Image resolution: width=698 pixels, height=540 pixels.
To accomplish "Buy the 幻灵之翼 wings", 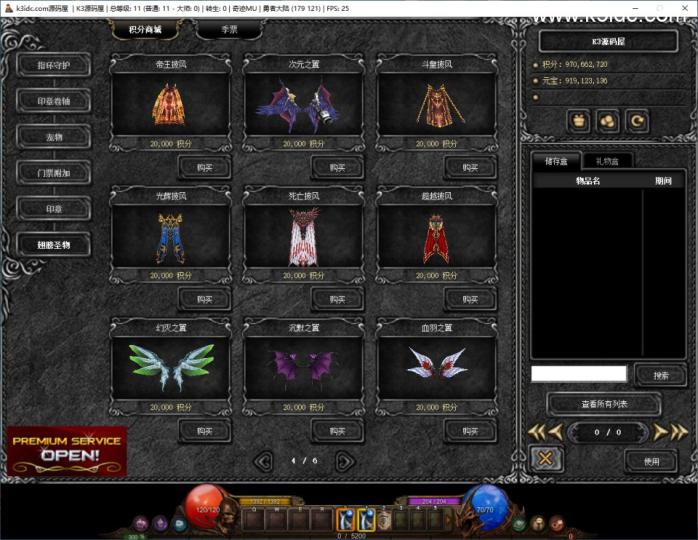I will click(x=205, y=431).
